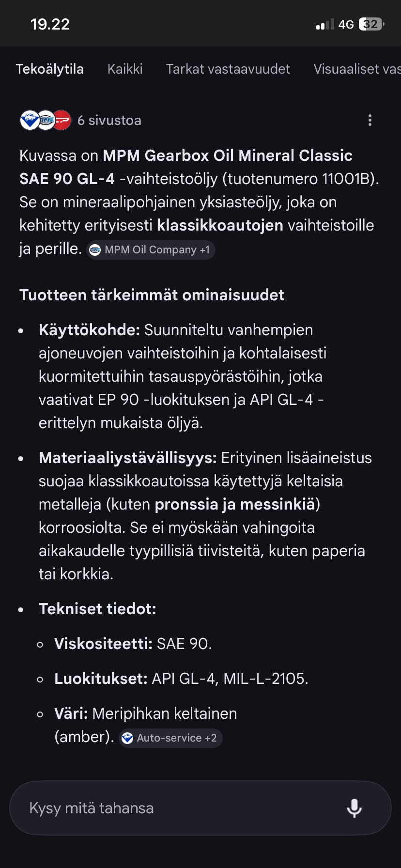This screenshot has height=868, width=401.
Task: Tap the 4G network indicator
Action: tap(345, 24)
